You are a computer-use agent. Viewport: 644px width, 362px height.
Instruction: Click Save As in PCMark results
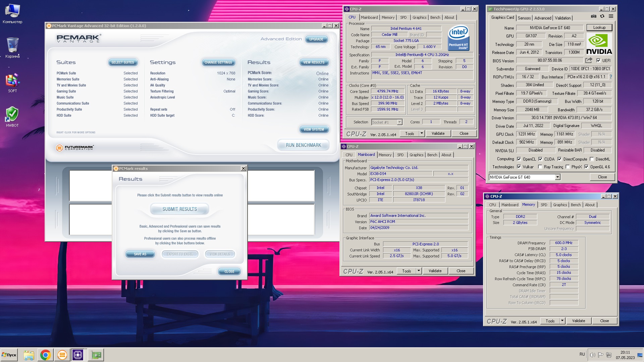coord(140,254)
